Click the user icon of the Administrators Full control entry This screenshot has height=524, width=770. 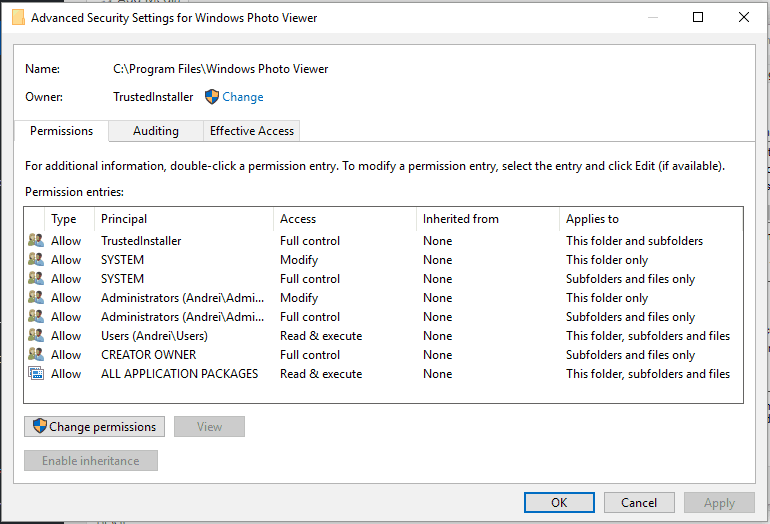(36, 316)
